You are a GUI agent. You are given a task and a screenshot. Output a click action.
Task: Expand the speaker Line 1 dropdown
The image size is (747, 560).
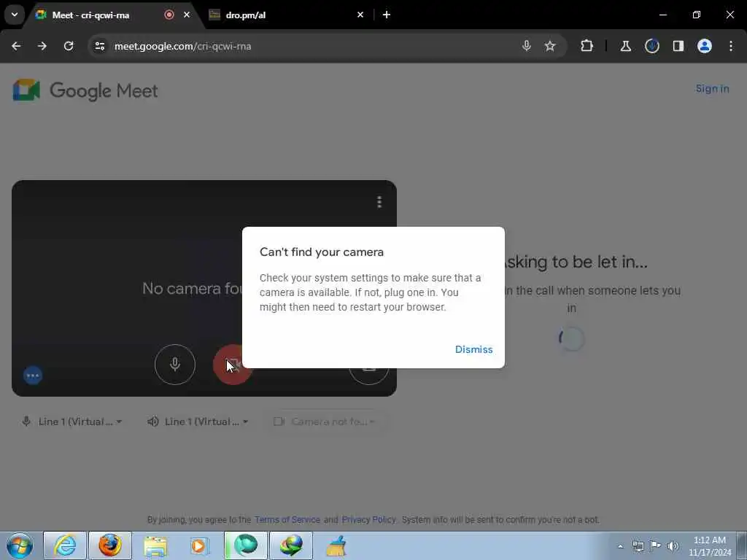(x=198, y=421)
